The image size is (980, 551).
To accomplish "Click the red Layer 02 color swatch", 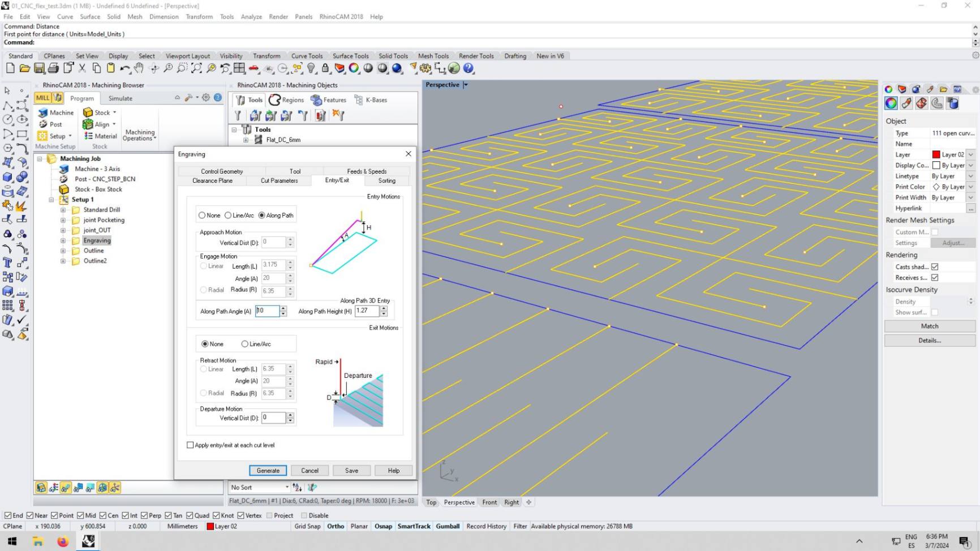I will point(936,154).
